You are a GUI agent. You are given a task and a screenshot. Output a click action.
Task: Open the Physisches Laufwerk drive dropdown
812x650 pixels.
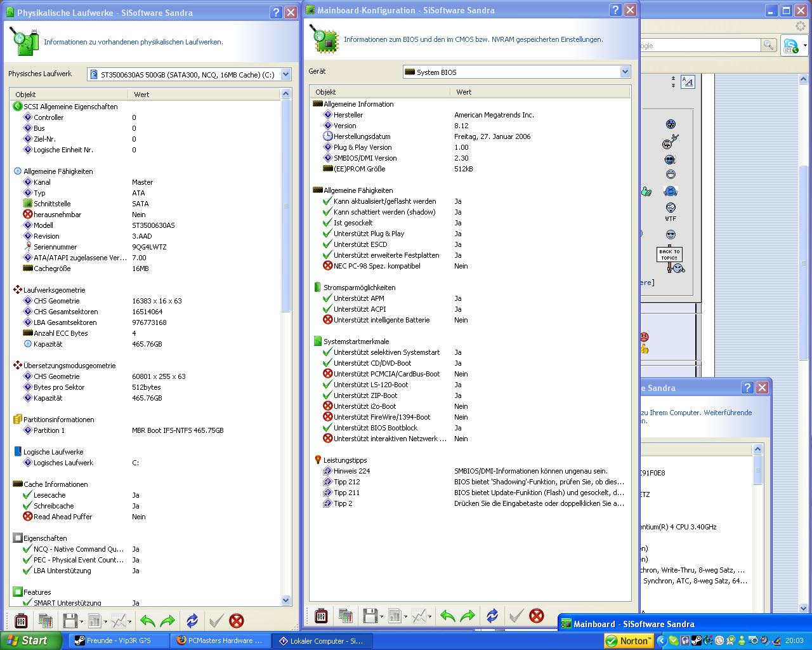tap(285, 74)
